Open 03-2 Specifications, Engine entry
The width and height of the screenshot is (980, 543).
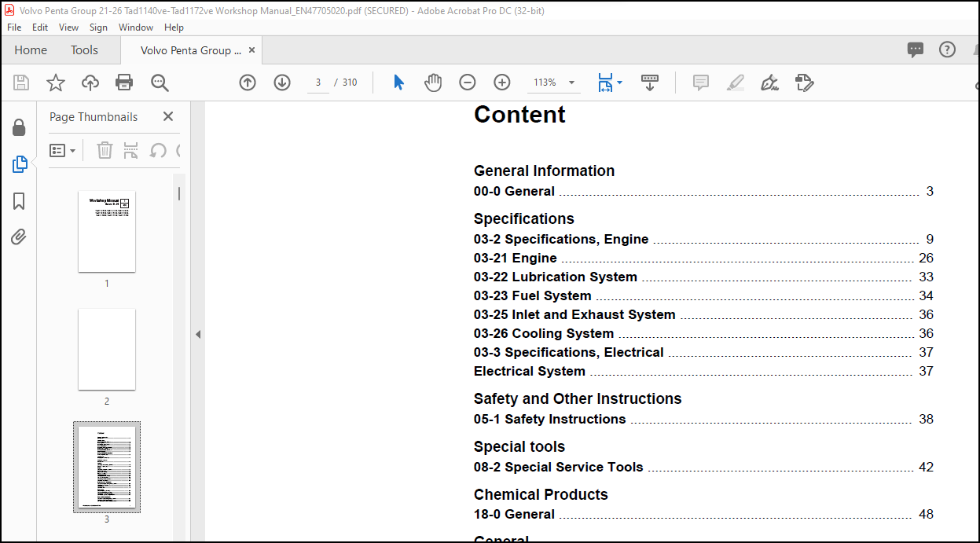click(x=703, y=239)
